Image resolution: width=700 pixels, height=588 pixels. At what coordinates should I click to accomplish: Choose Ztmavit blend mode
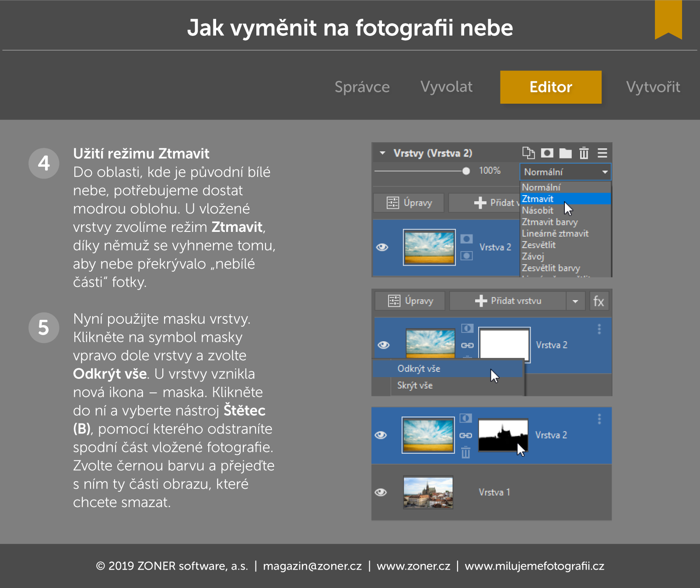[x=565, y=199]
